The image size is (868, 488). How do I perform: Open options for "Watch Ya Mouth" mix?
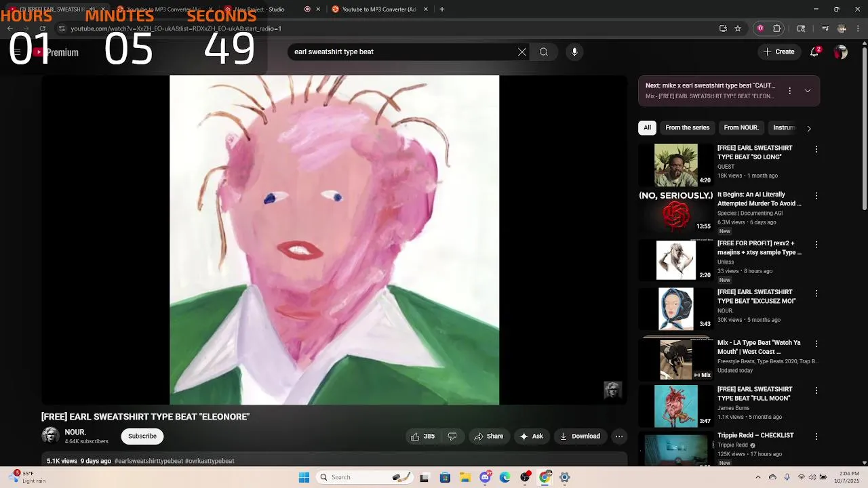pos(816,344)
